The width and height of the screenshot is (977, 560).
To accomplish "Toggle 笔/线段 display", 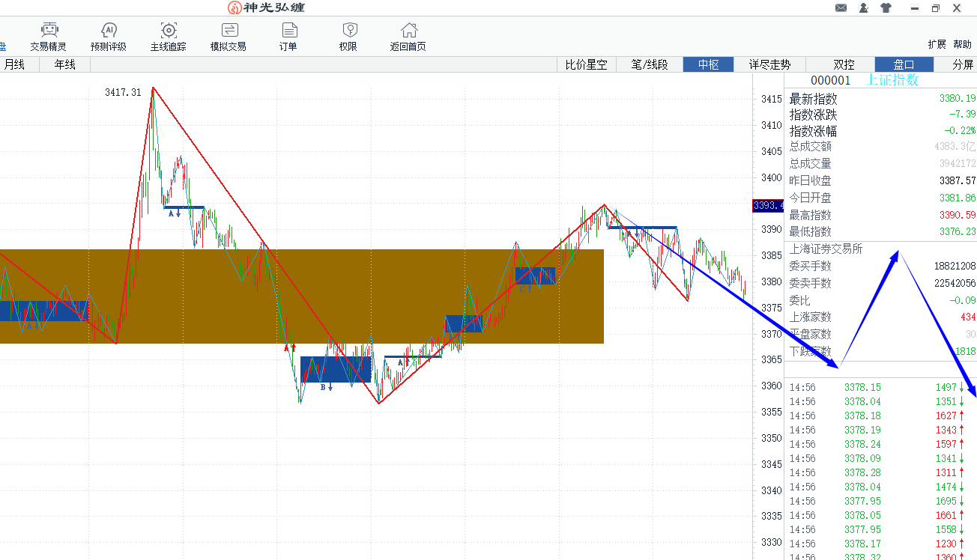I will point(650,65).
